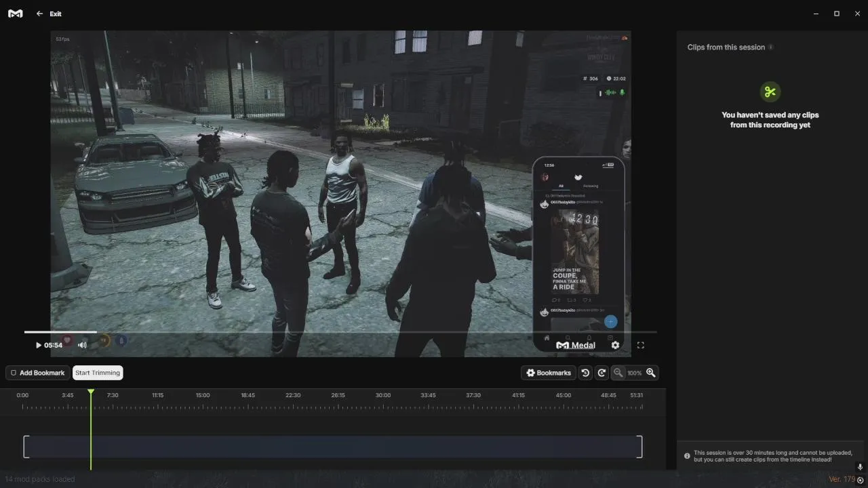
Task: Click the right trim bracket handle
Action: click(639, 447)
